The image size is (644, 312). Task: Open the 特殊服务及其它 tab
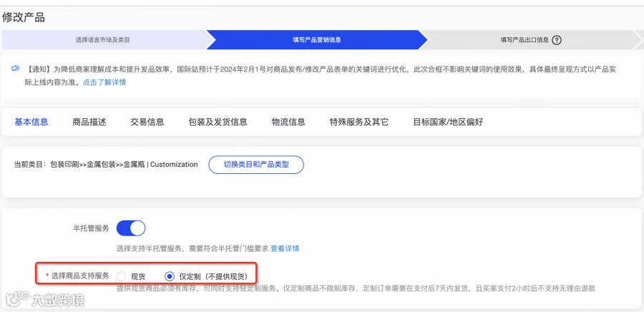coord(359,122)
